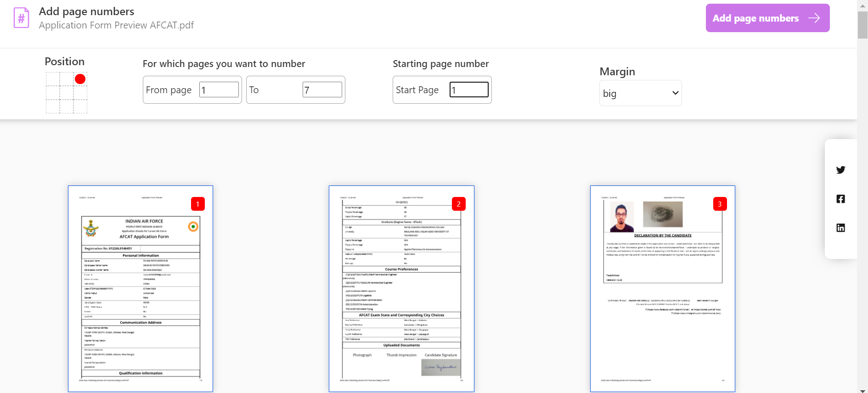Focus the Start Page number field
The height and width of the screenshot is (393, 868).
point(469,90)
